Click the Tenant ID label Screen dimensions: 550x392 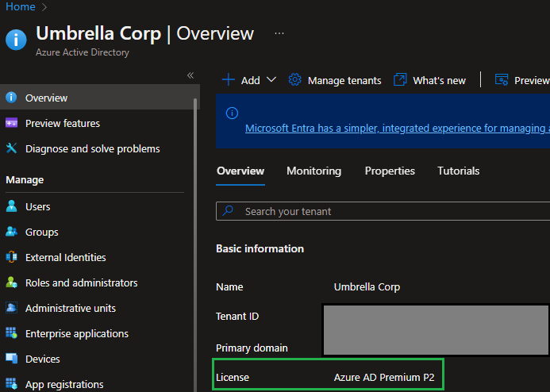pyautogui.click(x=237, y=317)
